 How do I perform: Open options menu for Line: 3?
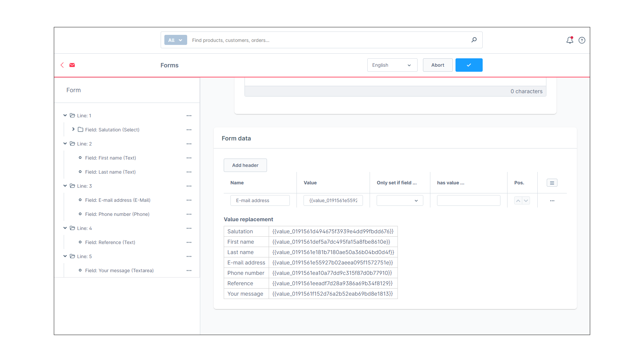pyautogui.click(x=189, y=186)
